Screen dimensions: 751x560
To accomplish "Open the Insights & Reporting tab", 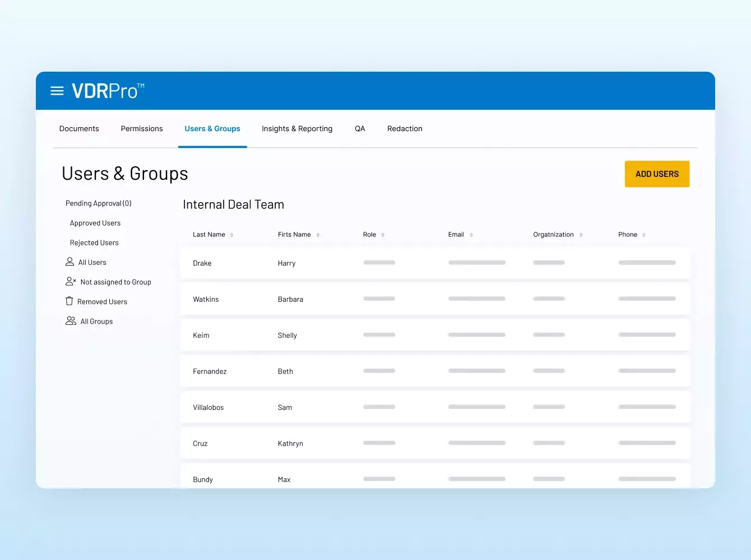I will (297, 129).
